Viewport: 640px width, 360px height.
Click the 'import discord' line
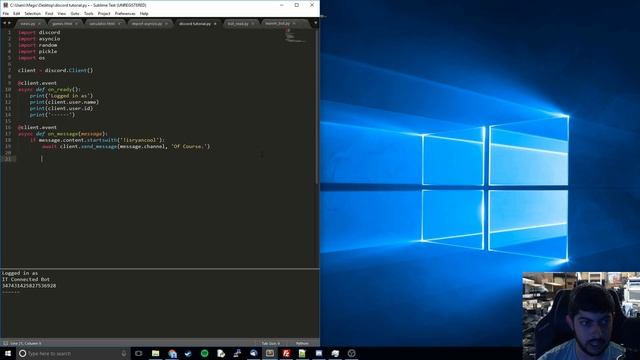39,32
